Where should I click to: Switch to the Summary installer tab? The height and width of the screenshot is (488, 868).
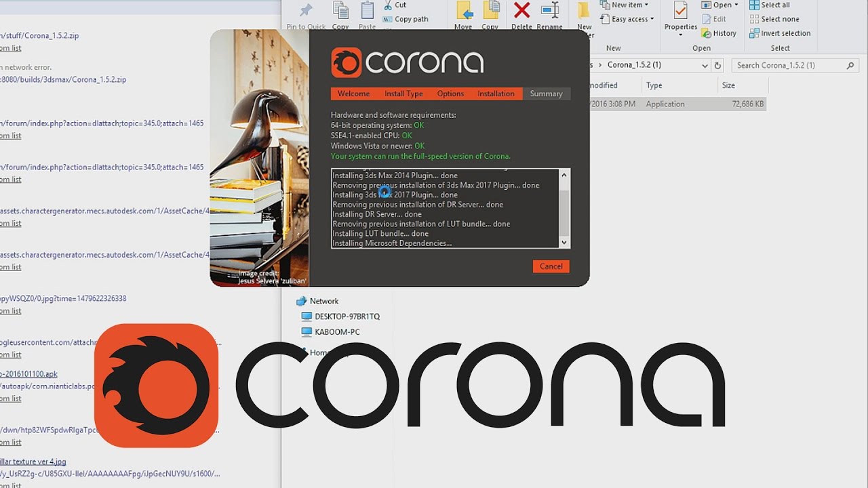[x=546, y=94]
